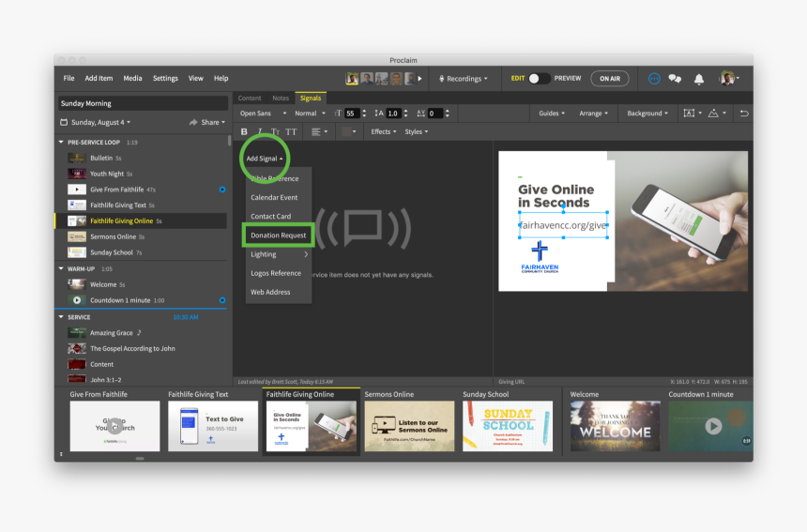Expand the Lighting submenu
Image resolution: width=807 pixels, height=532 pixels.
pyautogui.click(x=279, y=254)
